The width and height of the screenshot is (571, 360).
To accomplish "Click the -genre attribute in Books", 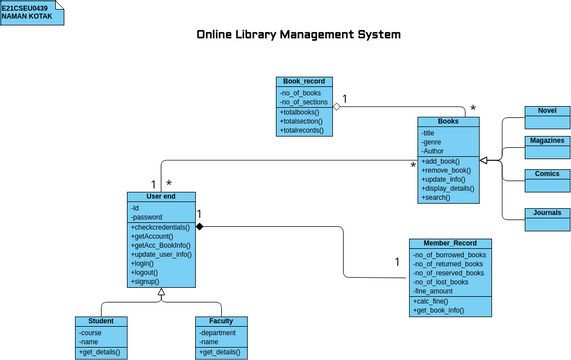I will [431, 142].
